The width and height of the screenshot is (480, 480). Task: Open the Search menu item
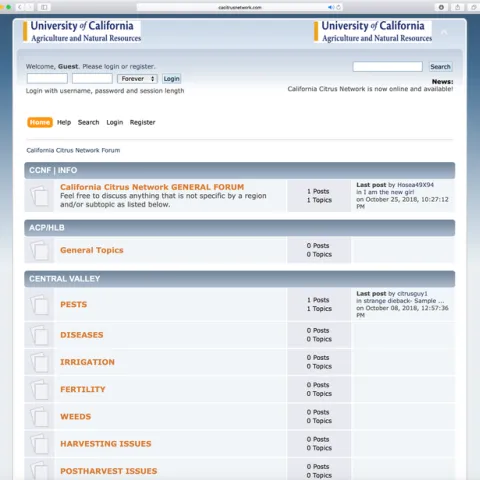coord(88,122)
